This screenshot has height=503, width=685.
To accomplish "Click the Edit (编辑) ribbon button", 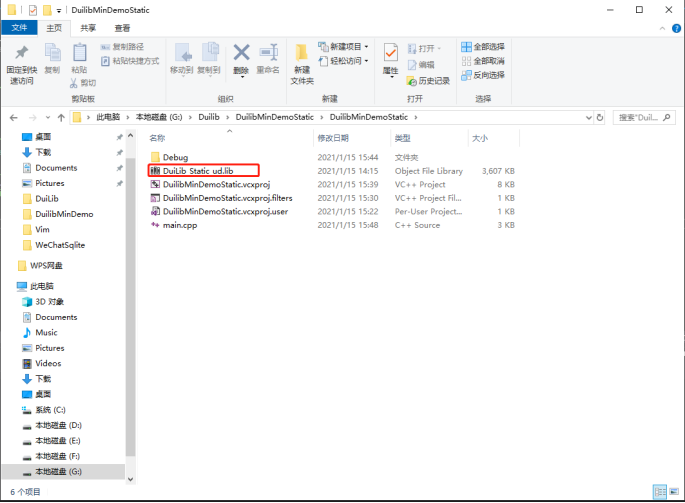I will [421, 65].
